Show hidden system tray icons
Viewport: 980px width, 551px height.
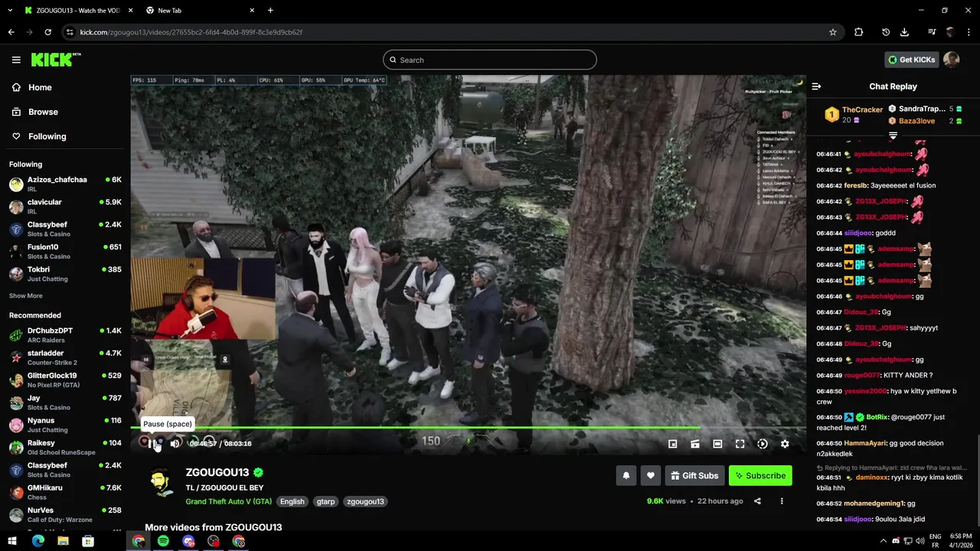[883, 541]
